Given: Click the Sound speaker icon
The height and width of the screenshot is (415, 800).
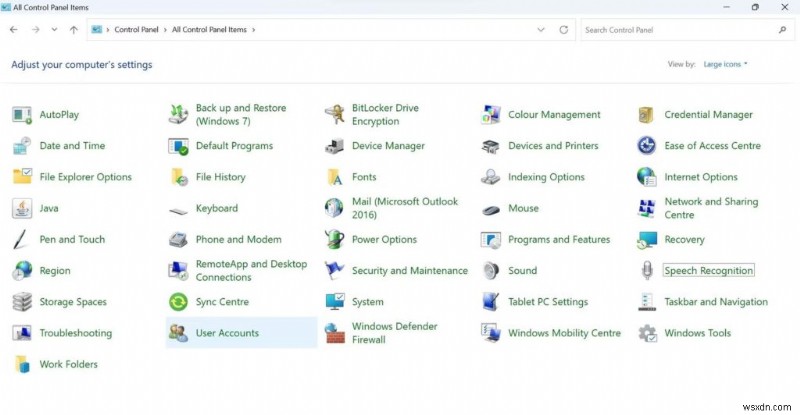Looking at the screenshot, I should pyautogui.click(x=490, y=271).
